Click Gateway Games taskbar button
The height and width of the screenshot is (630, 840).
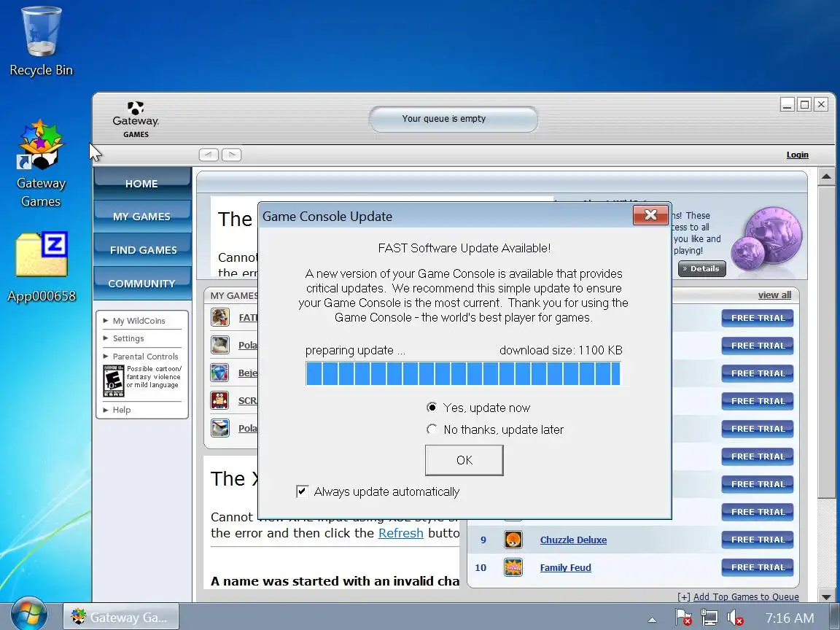coord(121,617)
